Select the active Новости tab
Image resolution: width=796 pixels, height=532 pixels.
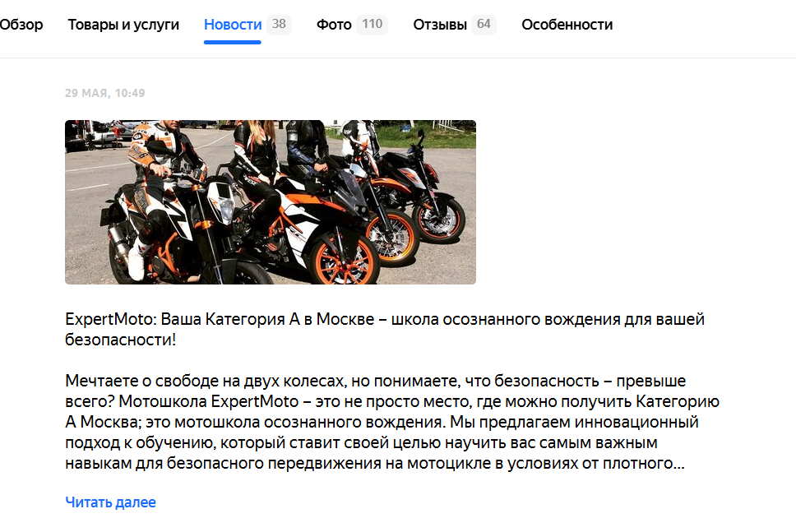(x=233, y=25)
